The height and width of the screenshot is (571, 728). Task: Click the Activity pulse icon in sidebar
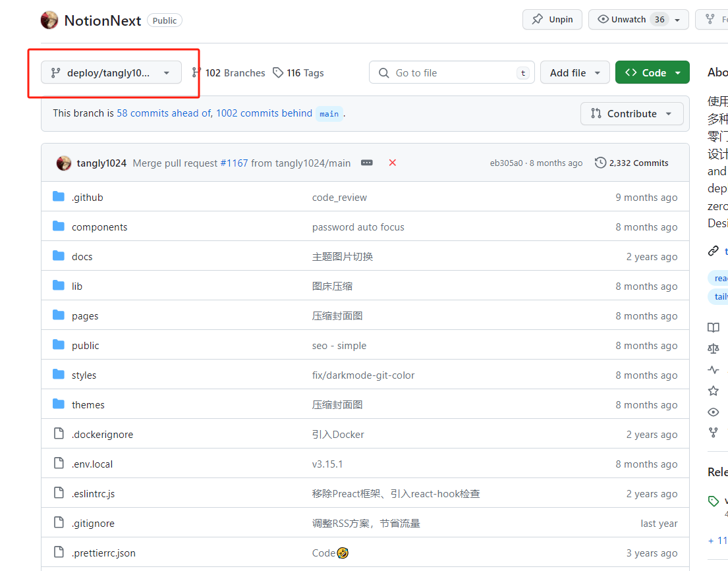click(x=714, y=370)
